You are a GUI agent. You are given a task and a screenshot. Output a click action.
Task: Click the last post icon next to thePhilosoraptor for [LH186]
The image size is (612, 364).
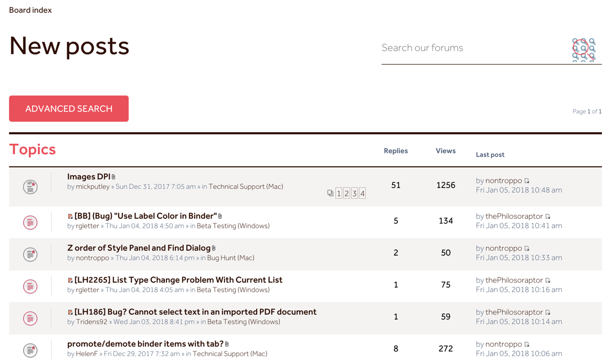tap(548, 312)
